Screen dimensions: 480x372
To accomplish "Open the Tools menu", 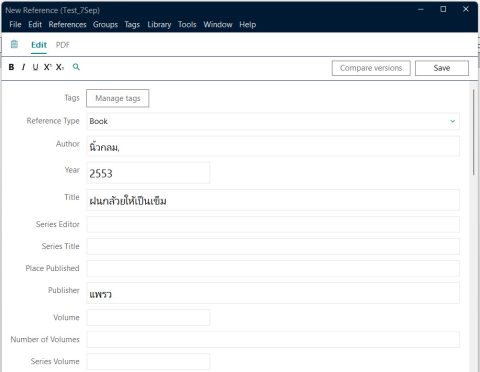I will (187, 25).
